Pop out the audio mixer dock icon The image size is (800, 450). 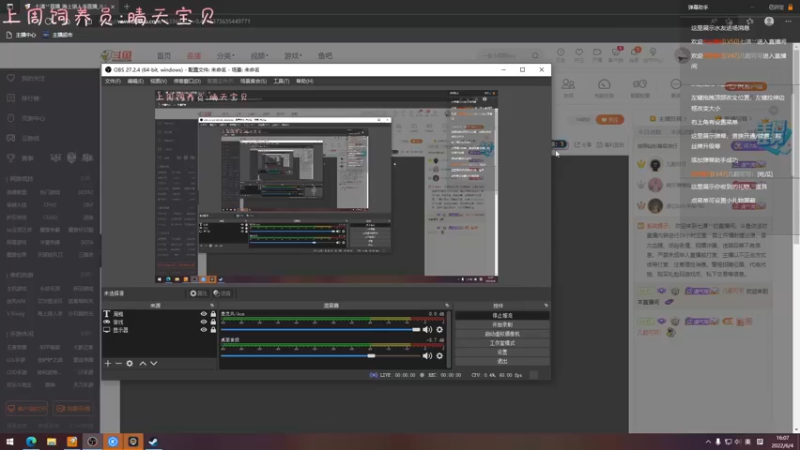click(447, 305)
